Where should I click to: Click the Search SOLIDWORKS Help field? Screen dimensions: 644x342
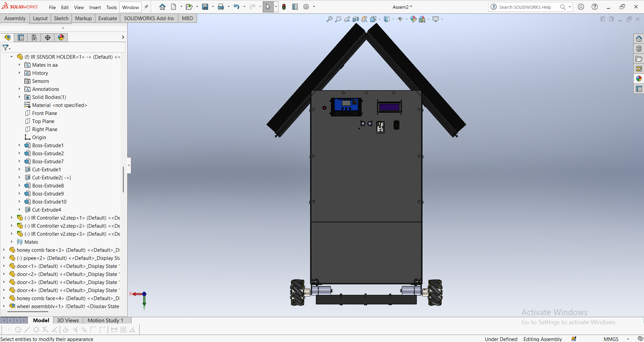[525, 7]
